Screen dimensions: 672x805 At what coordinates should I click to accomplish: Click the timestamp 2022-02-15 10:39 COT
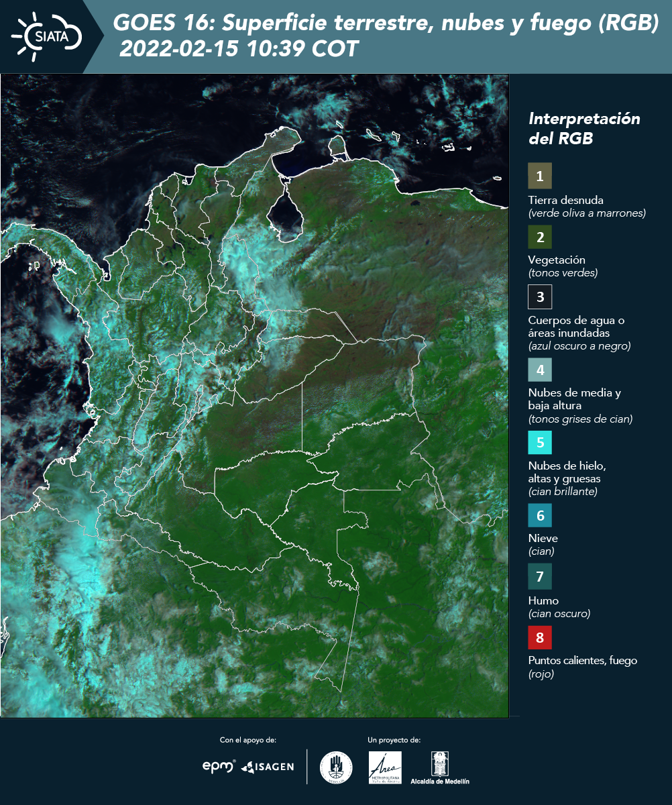[239, 49]
